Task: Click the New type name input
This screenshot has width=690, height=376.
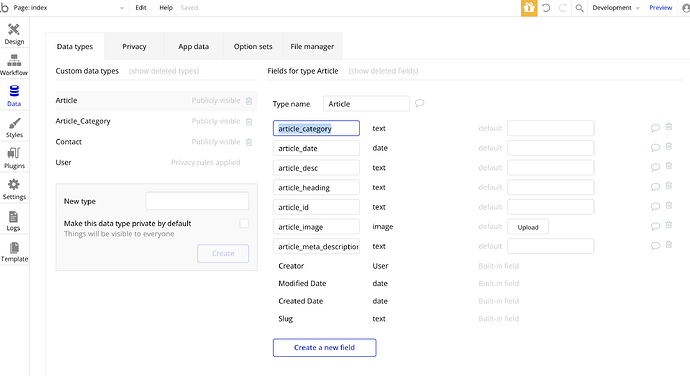Action: (x=197, y=201)
